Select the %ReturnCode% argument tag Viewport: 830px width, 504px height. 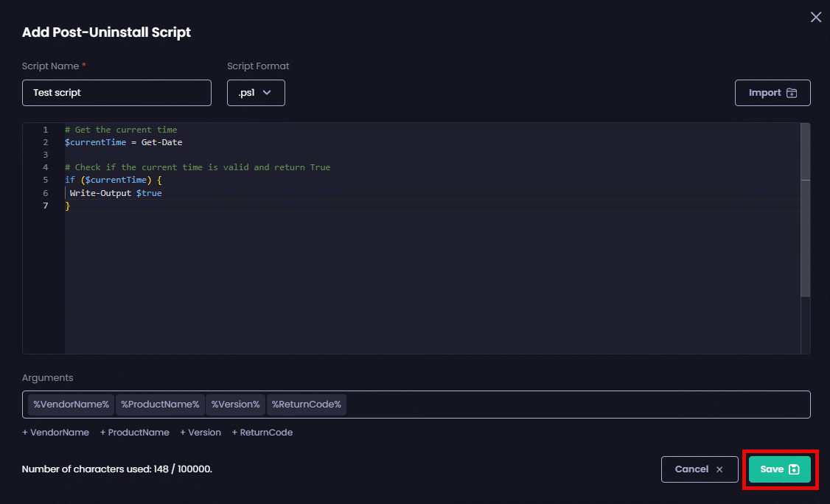tap(306, 405)
